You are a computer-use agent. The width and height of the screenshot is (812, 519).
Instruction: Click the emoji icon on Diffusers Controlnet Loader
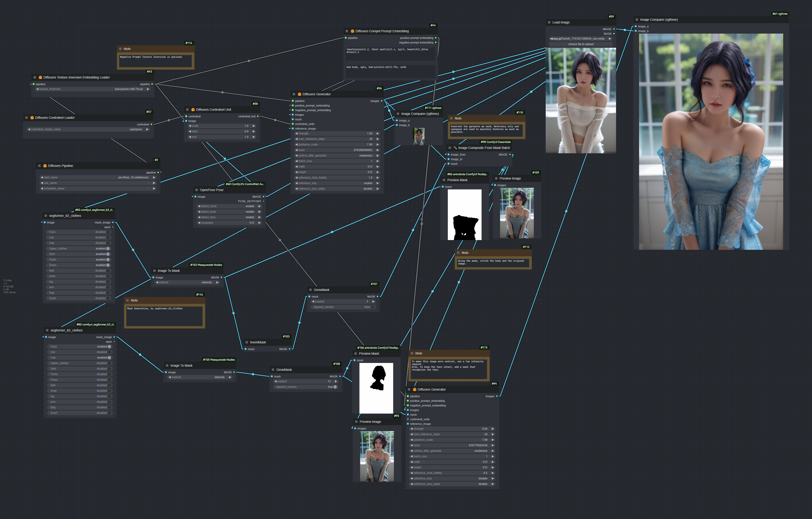tap(32, 118)
